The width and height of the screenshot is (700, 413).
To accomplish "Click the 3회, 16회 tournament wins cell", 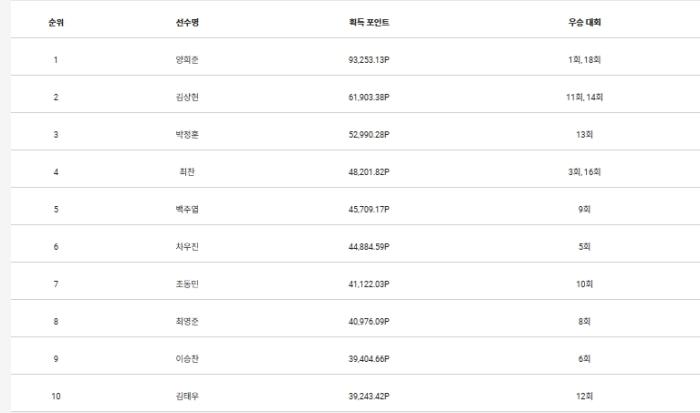I will coord(584,172).
